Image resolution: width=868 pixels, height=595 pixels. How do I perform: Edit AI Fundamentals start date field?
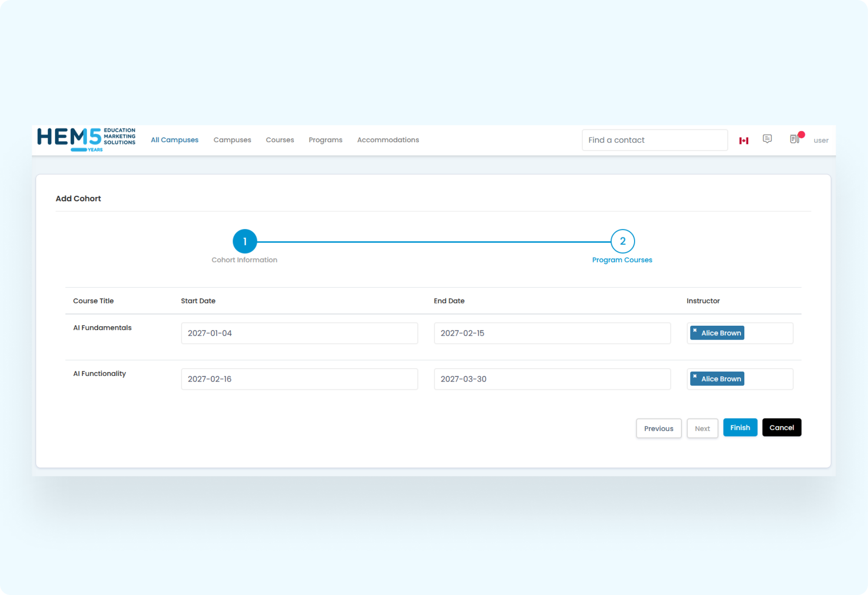[x=299, y=333]
